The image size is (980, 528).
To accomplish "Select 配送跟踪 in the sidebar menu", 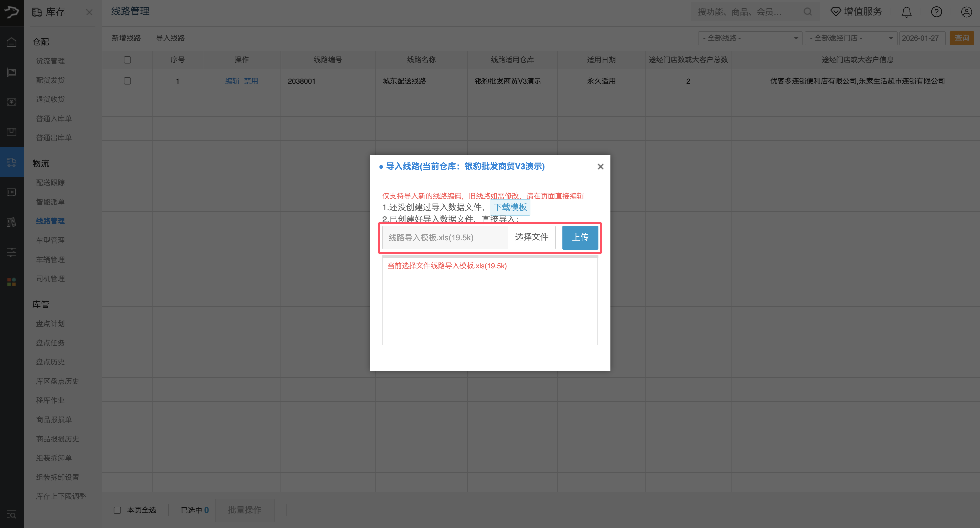I will click(x=50, y=183).
